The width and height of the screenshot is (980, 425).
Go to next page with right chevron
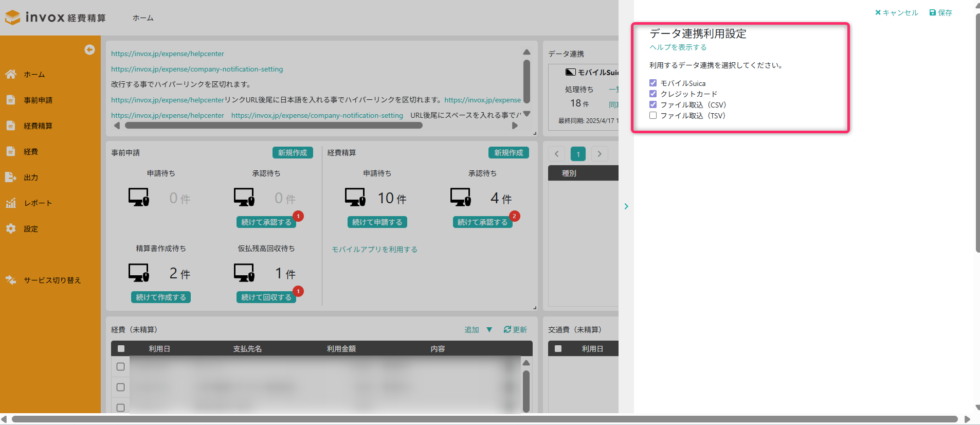(x=600, y=154)
